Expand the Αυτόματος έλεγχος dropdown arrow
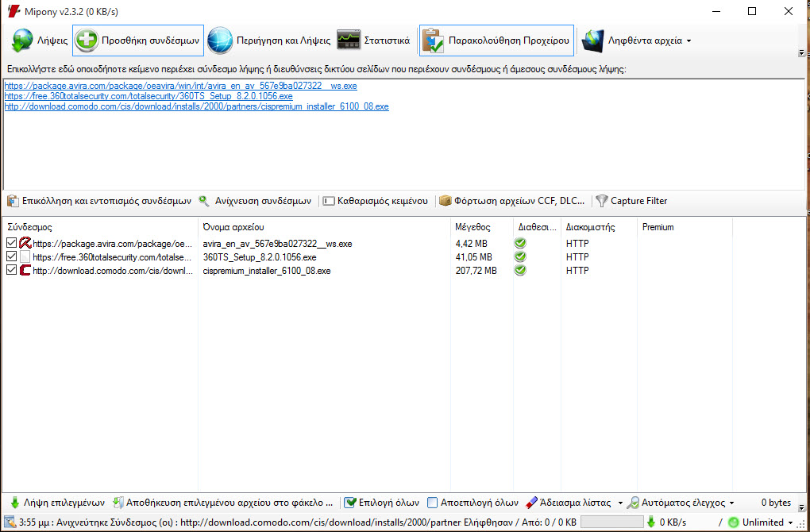Screen dimensions: 810x532 point(731,503)
